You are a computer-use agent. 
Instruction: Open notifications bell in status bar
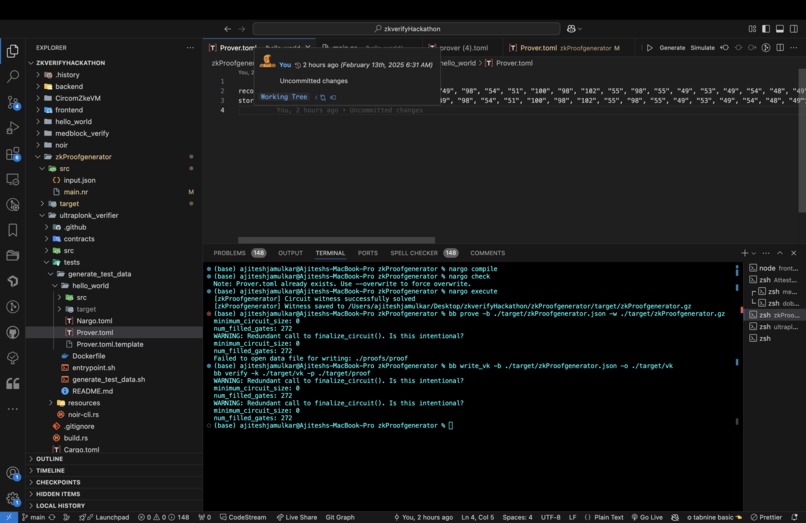click(x=795, y=517)
